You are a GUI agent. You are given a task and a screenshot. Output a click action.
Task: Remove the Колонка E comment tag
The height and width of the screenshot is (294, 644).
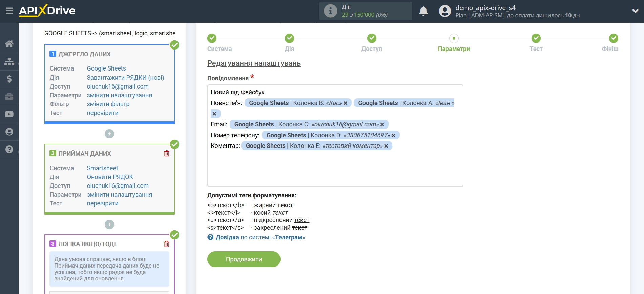tap(386, 146)
